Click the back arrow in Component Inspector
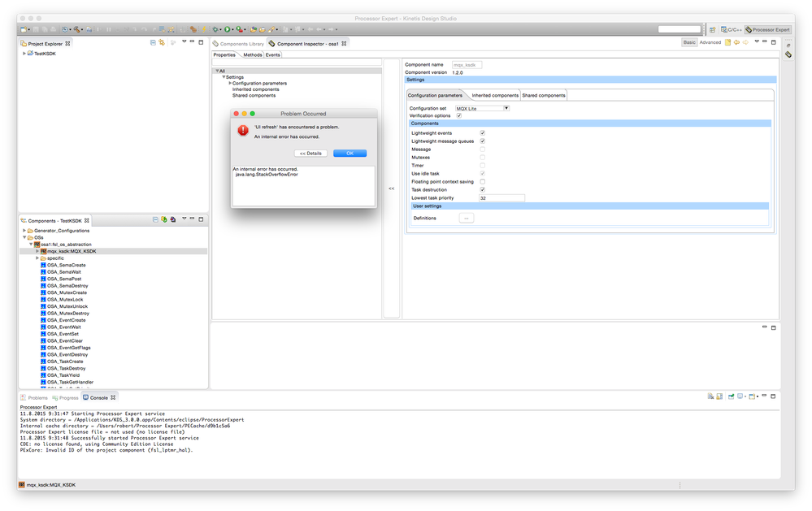This screenshot has height=511, width=812. [x=736, y=42]
